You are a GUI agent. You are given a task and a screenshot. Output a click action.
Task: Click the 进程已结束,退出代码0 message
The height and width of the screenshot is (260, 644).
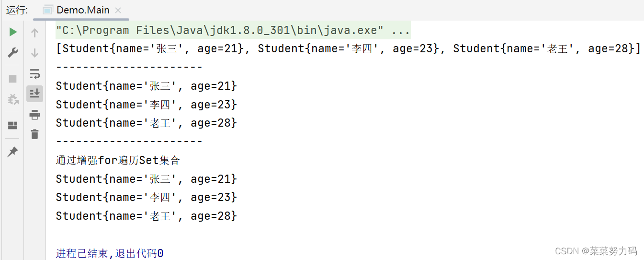110,253
